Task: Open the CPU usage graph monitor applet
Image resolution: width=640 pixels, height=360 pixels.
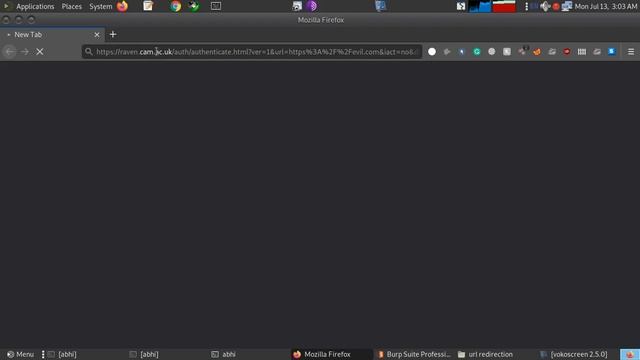Action: 480,7
